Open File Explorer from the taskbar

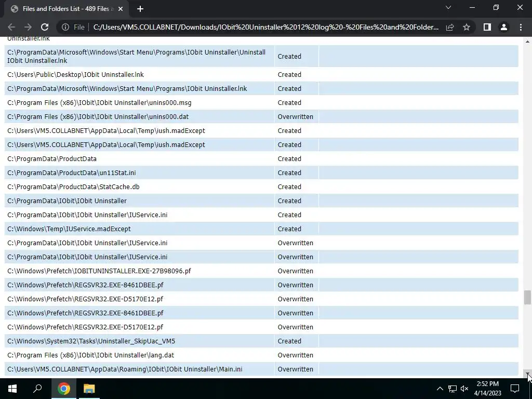(x=89, y=389)
